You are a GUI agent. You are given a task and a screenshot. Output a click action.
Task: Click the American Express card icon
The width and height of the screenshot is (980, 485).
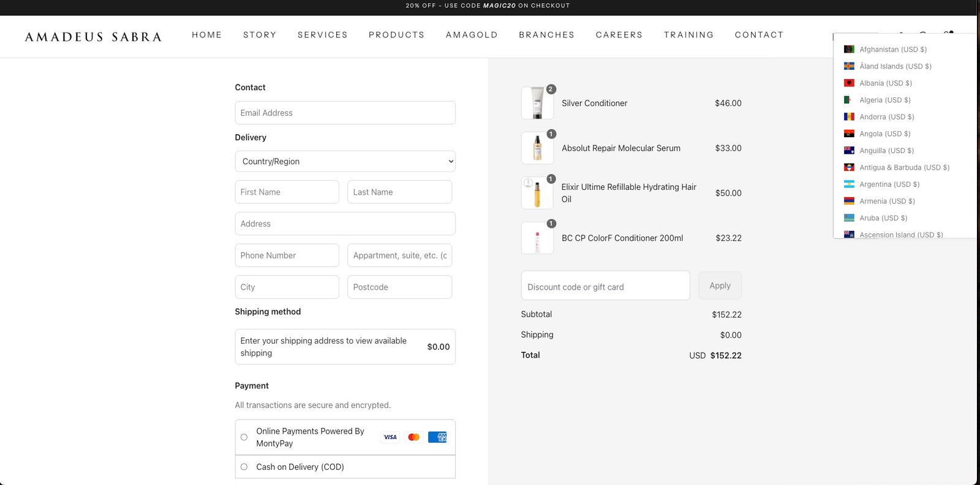pyautogui.click(x=437, y=437)
